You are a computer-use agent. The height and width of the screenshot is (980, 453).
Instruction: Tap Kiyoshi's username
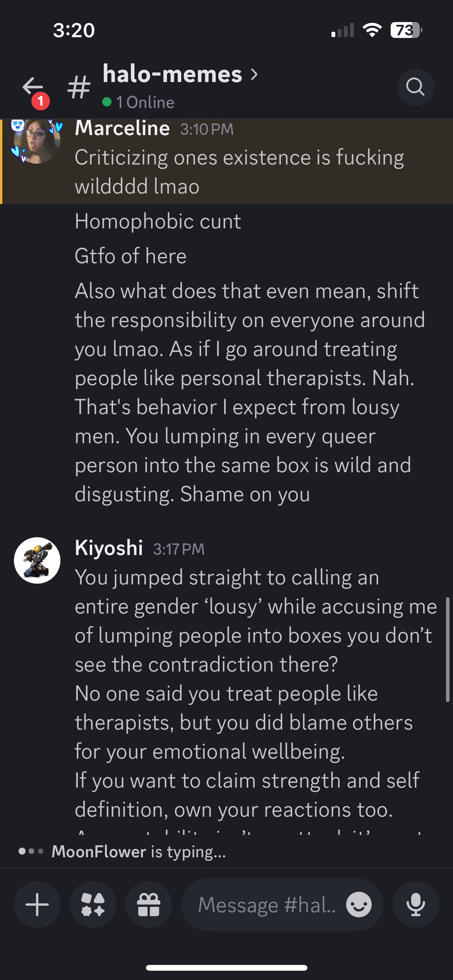click(x=109, y=548)
